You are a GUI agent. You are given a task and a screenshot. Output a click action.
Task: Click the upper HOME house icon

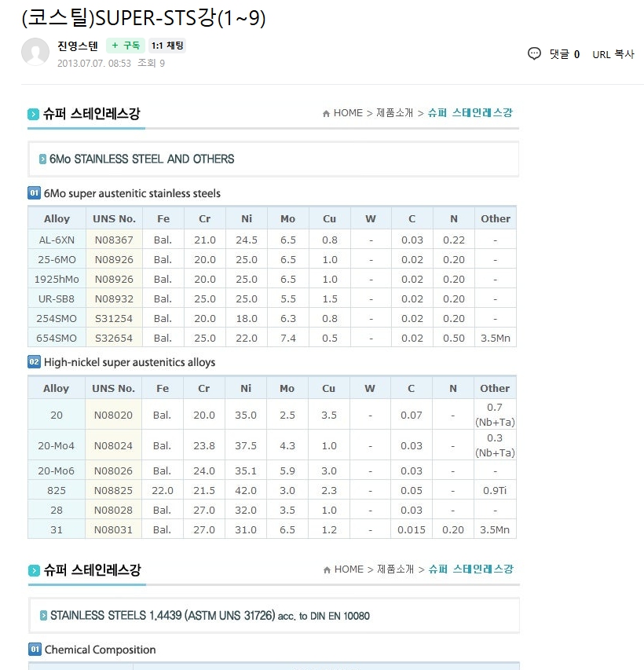tap(326, 113)
